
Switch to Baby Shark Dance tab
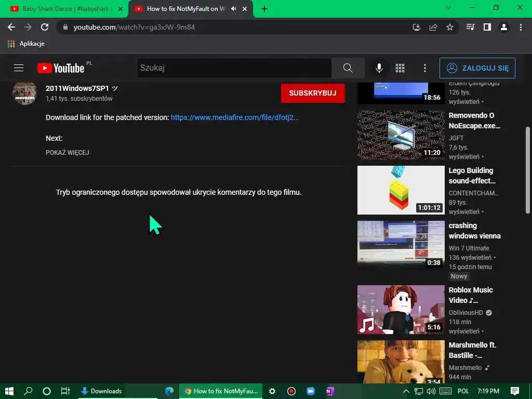point(64,9)
